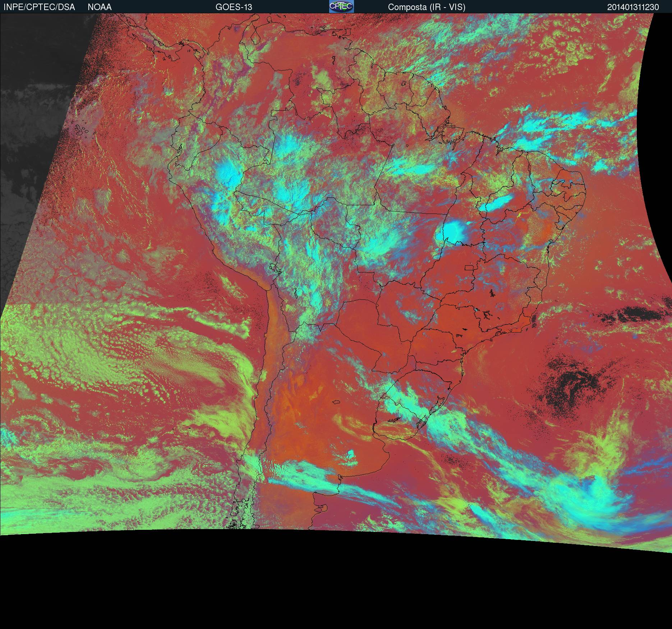The height and width of the screenshot is (629, 672).
Task: Click the NOAA label in header
Action: (100, 7)
